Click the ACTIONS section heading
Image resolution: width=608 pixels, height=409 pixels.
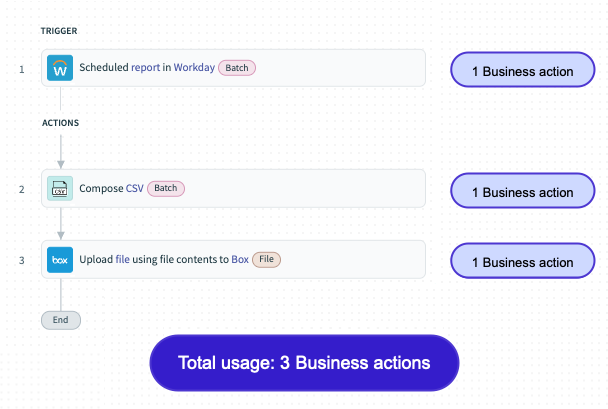tap(60, 123)
